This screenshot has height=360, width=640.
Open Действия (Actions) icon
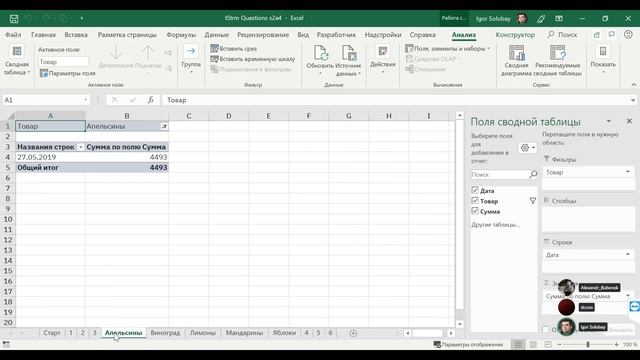[383, 51]
